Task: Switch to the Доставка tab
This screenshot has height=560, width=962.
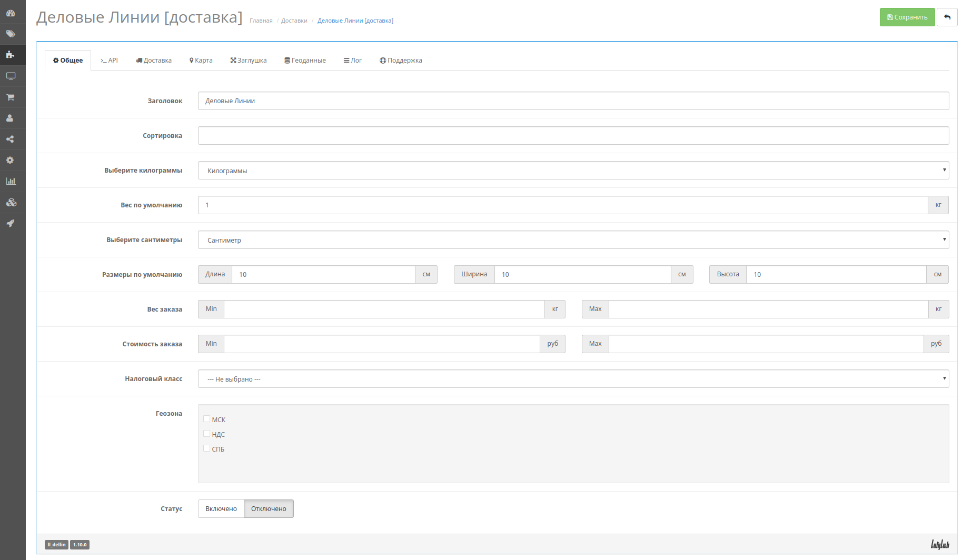Action: click(154, 60)
